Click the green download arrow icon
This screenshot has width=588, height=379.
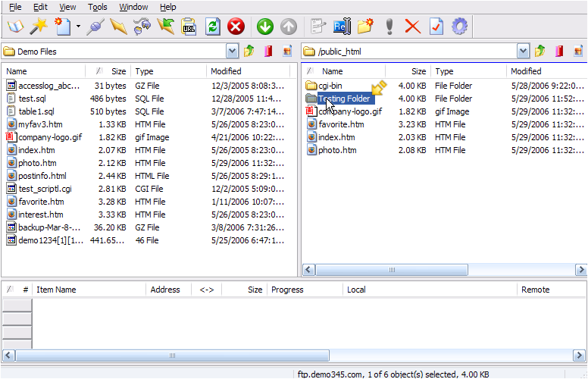(x=264, y=27)
